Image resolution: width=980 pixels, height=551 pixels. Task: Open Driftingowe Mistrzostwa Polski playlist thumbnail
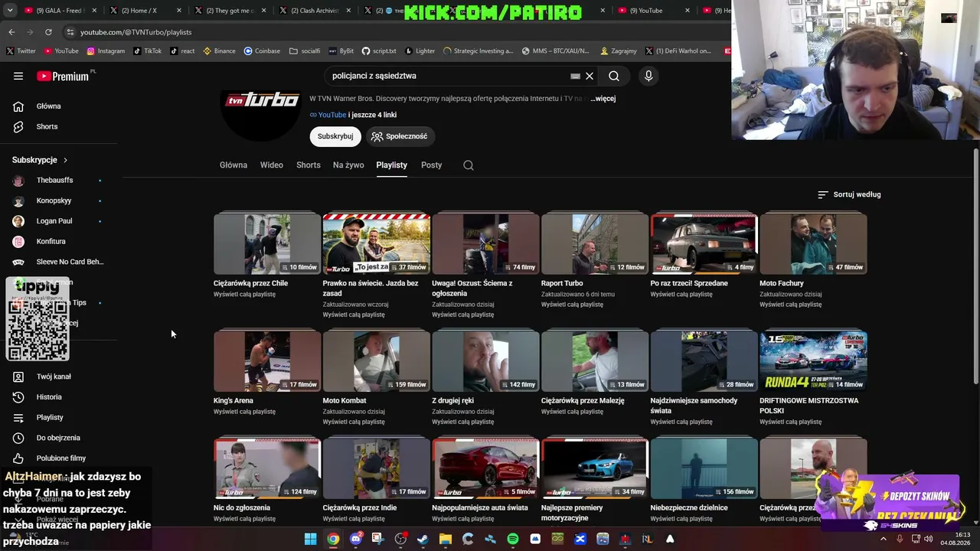click(813, 361)
